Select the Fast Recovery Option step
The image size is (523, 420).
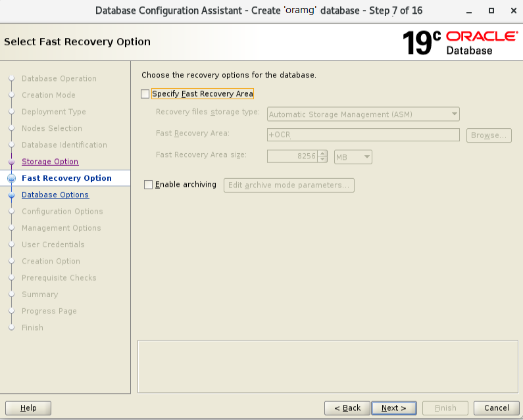coord(66,178)
